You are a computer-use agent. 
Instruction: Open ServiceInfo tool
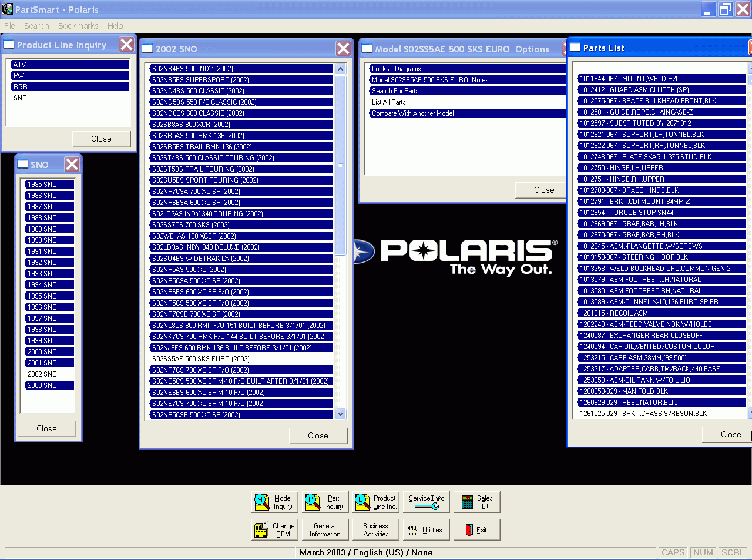click(x=427, y=502)
